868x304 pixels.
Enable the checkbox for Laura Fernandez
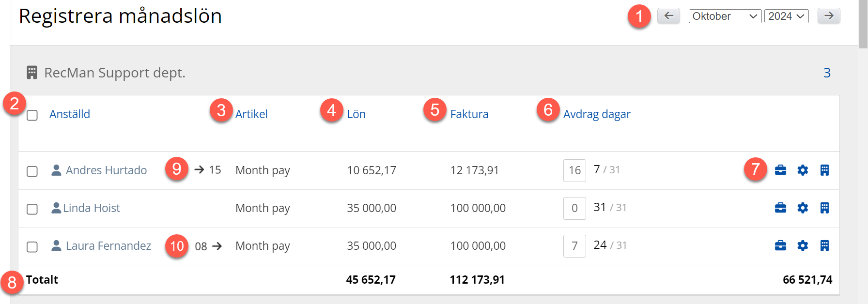coord(32,247)
